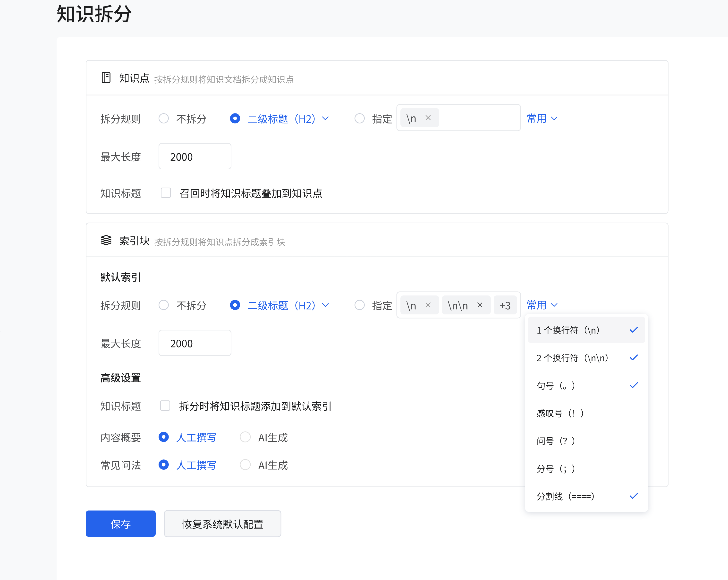The height and width of the screenshot is (580, 728).
Task: Click the index block layers icon
Action: (x=106, y=240)
